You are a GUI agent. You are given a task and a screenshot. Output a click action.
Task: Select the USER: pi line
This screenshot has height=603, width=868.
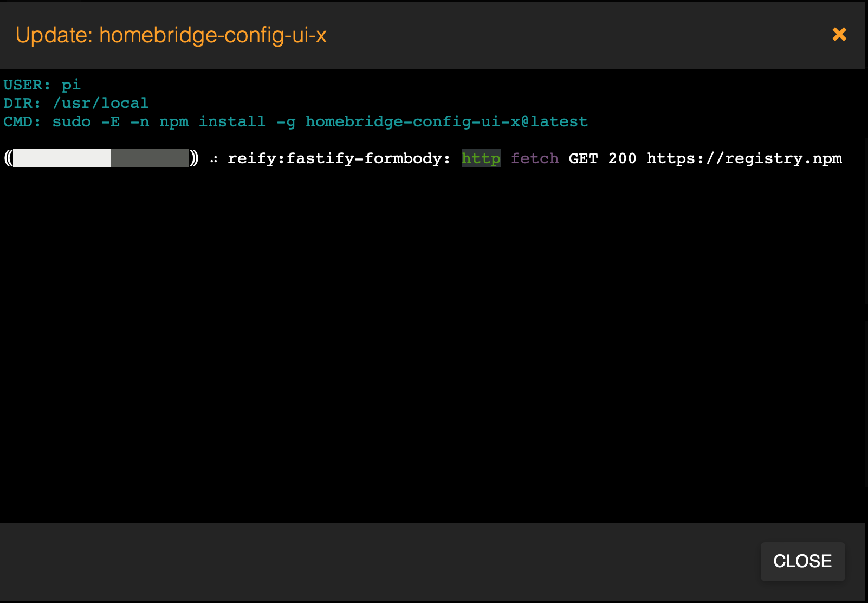click(x=42, y=85)
